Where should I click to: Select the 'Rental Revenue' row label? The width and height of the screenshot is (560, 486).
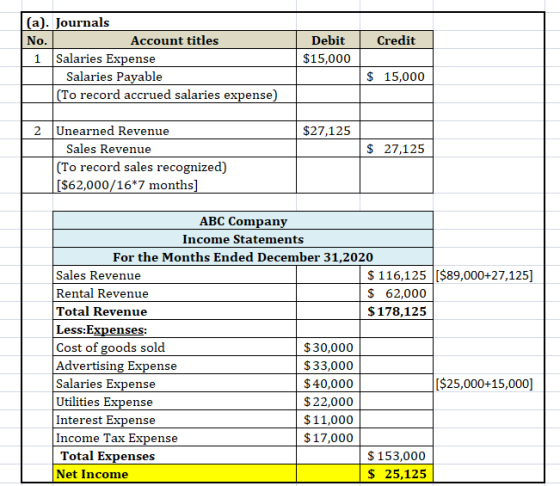tap(175, 293)
